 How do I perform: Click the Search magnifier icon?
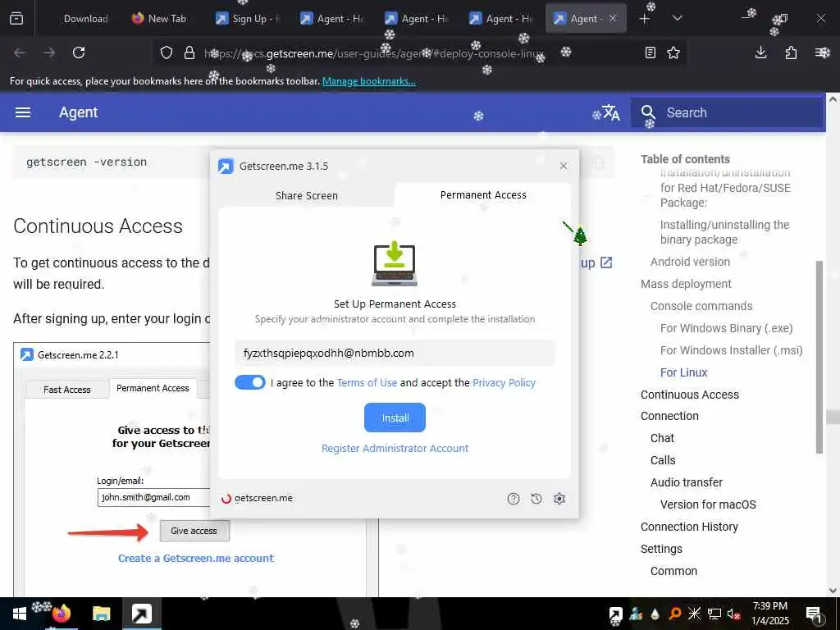pos(648,112)
